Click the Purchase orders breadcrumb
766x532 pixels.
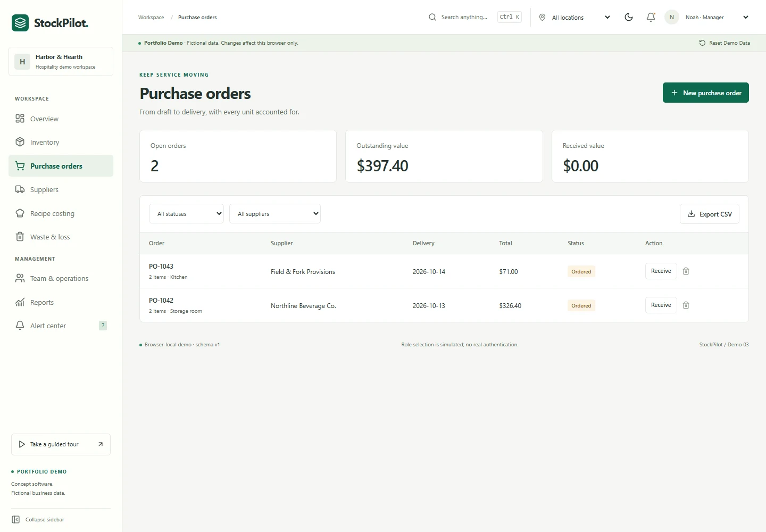click(197, 18)
